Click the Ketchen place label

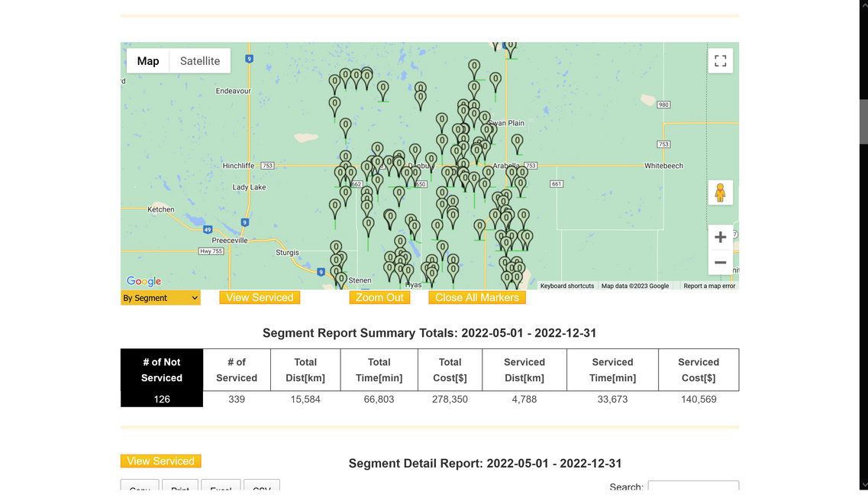pos(160,209)
